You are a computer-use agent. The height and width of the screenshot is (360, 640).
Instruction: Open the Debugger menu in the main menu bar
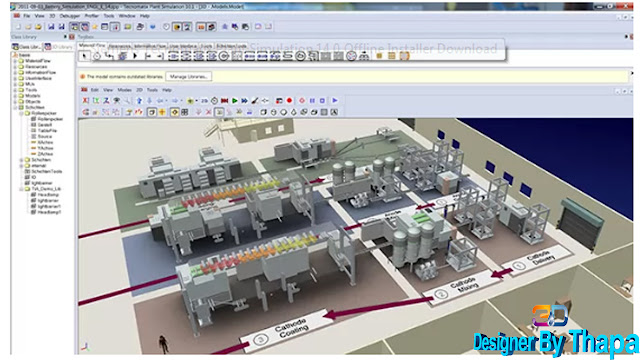pyautogui.click(x=70, y=16)
